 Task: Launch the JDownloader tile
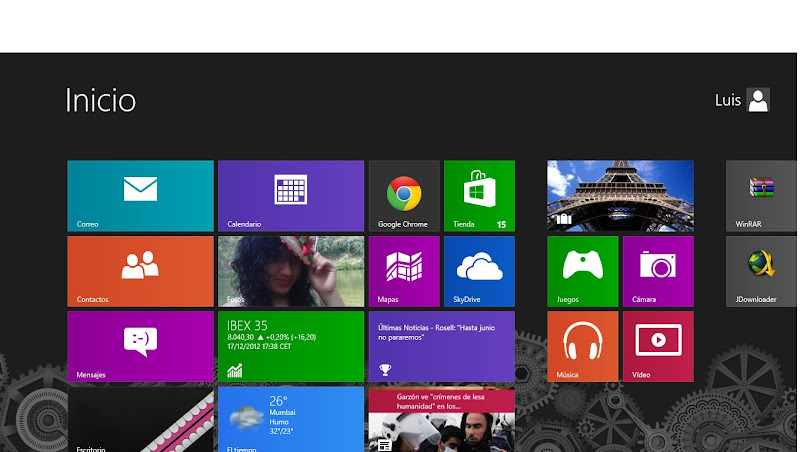click(x=761, y=271)
